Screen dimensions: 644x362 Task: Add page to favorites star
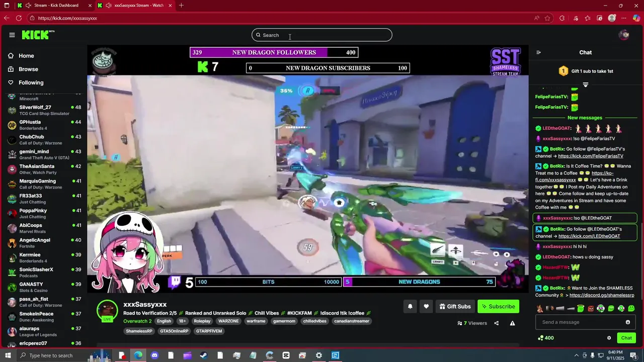[x=548, y=18]
